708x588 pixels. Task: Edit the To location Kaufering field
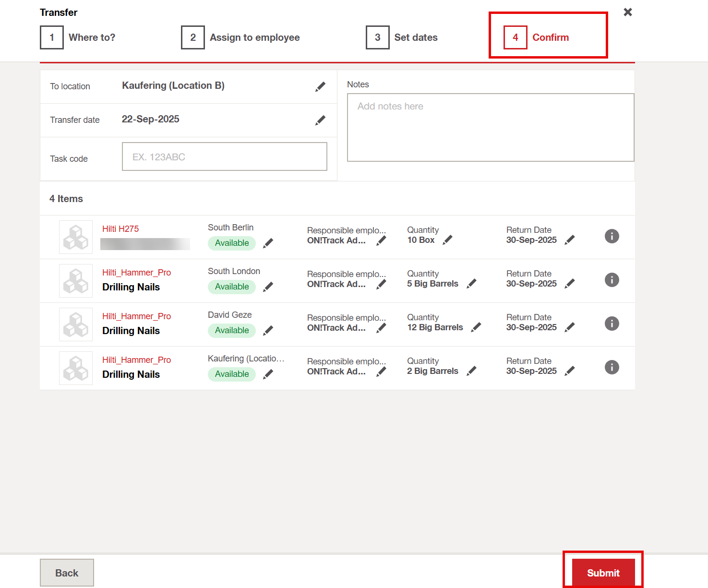(320, 86)
